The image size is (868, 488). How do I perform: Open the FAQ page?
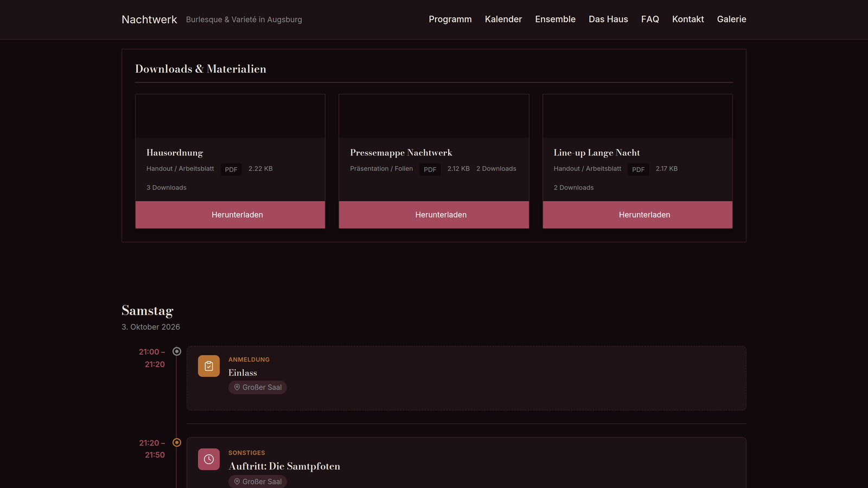(x=650, y=19)
